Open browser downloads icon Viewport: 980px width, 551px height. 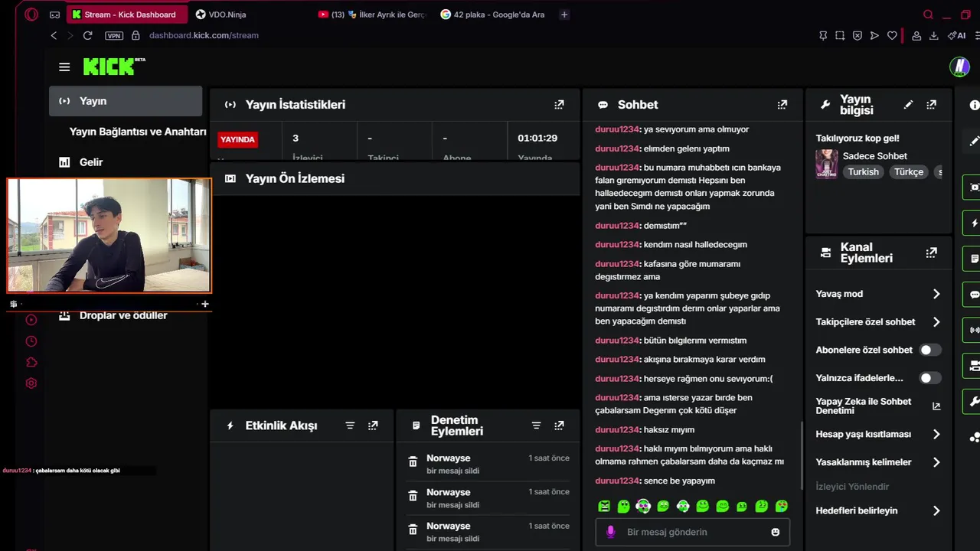pyautogui.click(x=934, y=35)
